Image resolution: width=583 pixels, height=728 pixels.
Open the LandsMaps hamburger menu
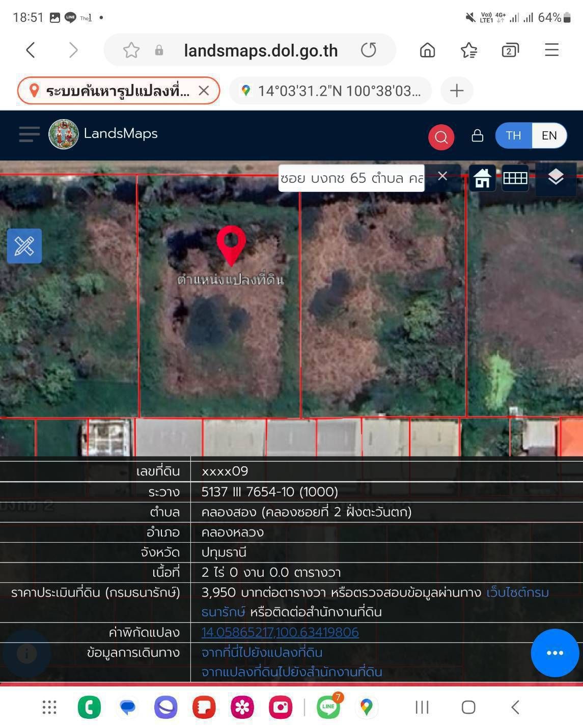click(29, 134)
